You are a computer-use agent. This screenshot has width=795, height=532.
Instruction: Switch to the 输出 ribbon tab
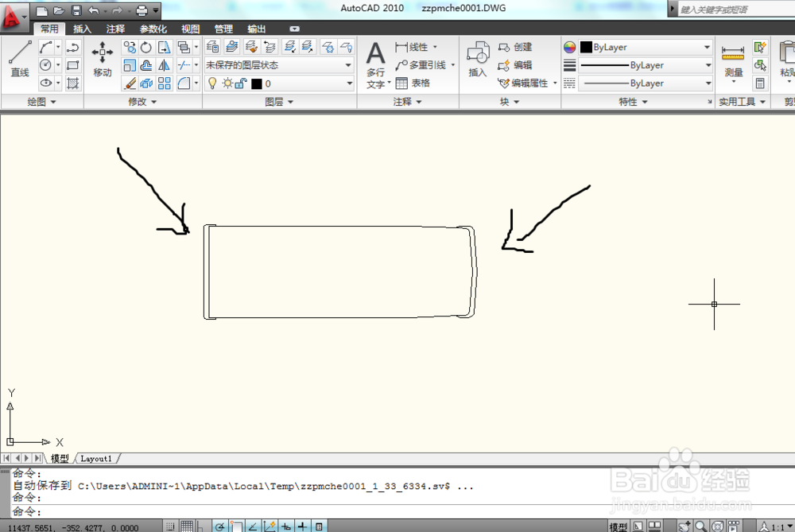click(x=256, y=29)
